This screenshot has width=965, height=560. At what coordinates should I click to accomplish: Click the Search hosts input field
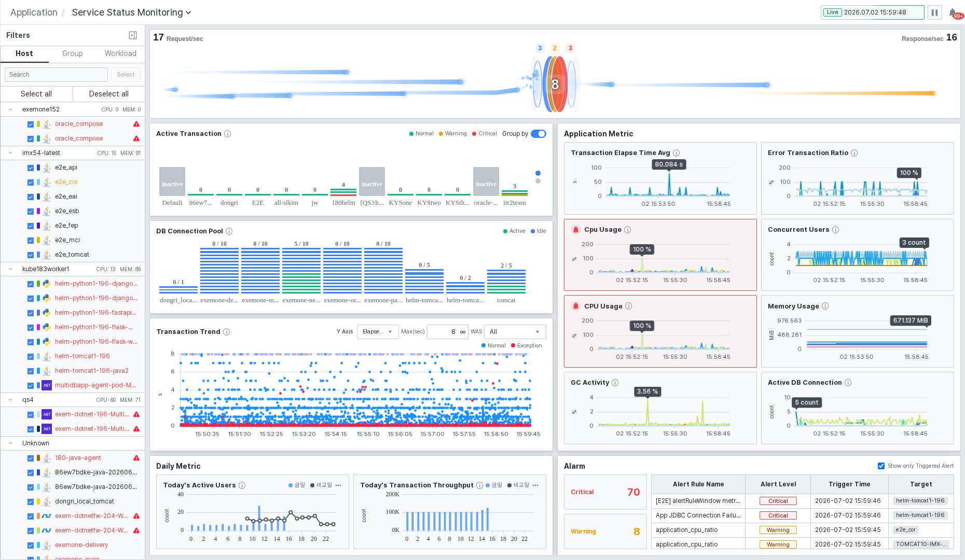click(x=56, y=75)
